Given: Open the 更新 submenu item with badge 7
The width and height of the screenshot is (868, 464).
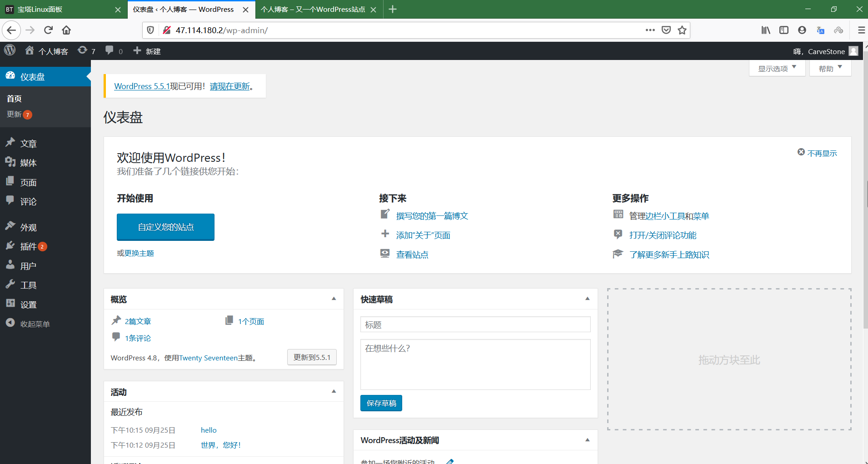Looking at the screenshot, I should click(x=19, y=114).
